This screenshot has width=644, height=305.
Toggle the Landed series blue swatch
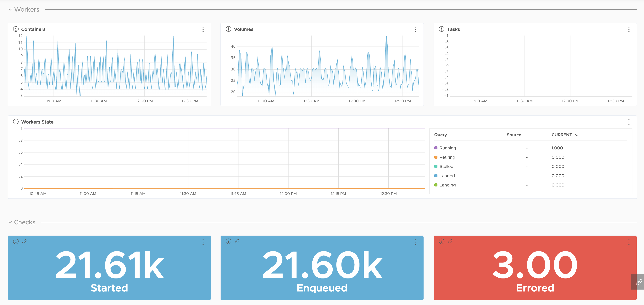tap(436, 176)
